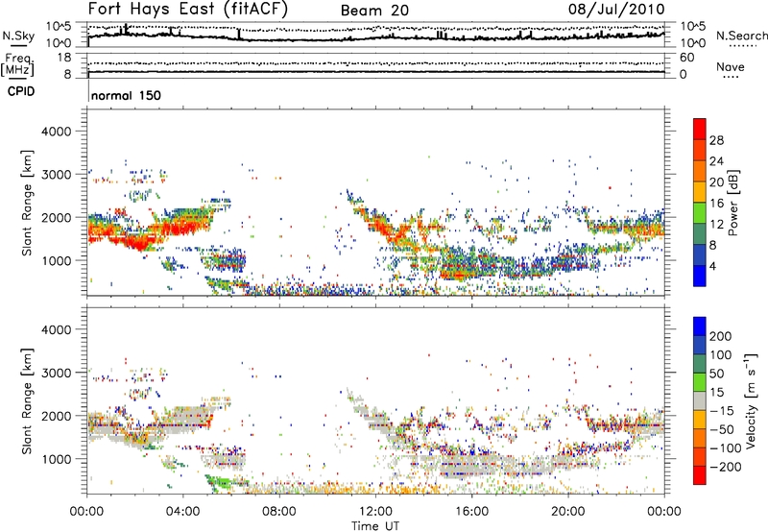Click the '16' Power scale value
Screen dimensions: 768x532
click(716, 204)
